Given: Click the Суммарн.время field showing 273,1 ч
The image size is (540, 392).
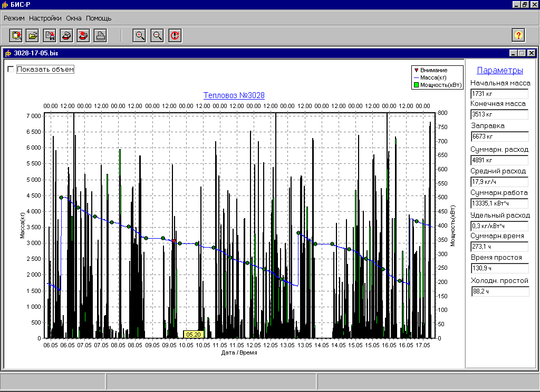Looking at the screenshot, I should 499,247.
